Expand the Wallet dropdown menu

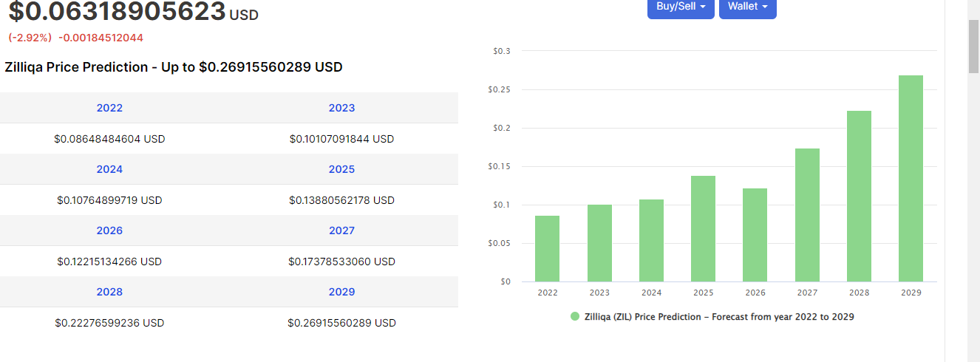[747, 7]
